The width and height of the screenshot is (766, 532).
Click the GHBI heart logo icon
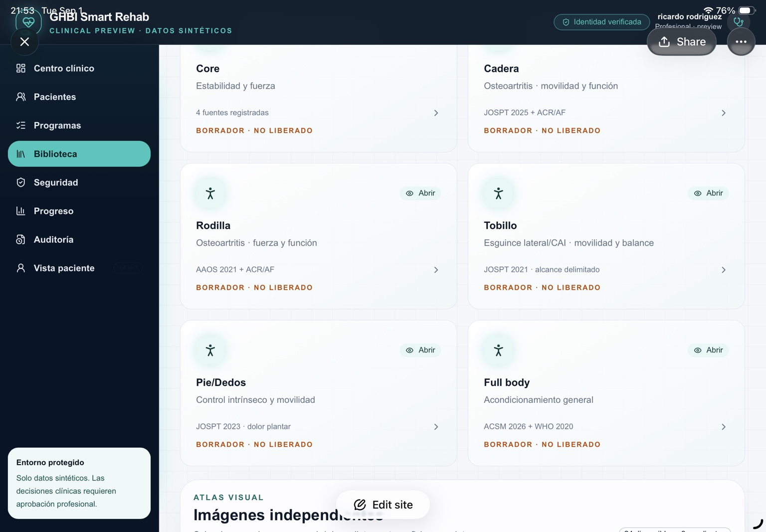[28, 22]
